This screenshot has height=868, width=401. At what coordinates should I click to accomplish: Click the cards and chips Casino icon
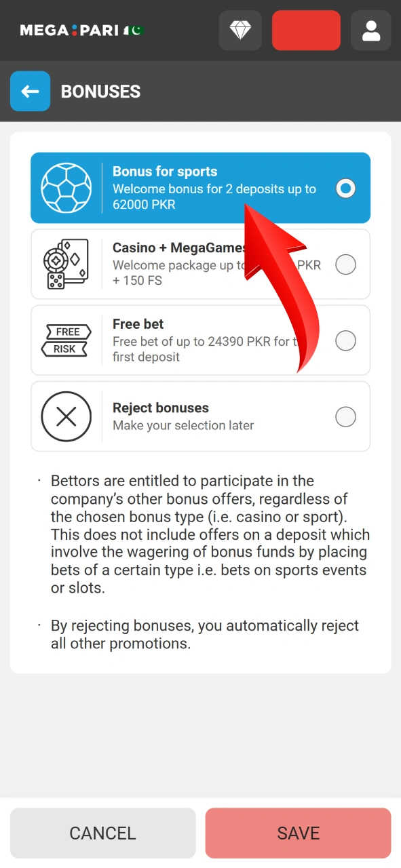coord(66,264)
